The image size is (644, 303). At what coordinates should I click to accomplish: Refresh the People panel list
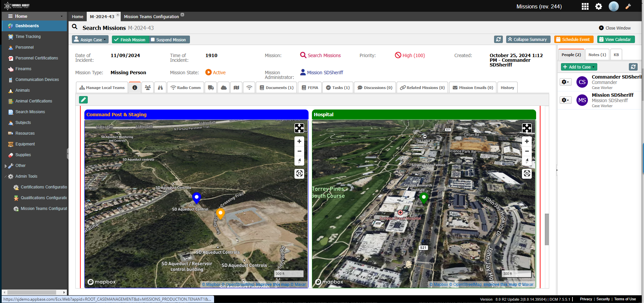click(633, 67)
